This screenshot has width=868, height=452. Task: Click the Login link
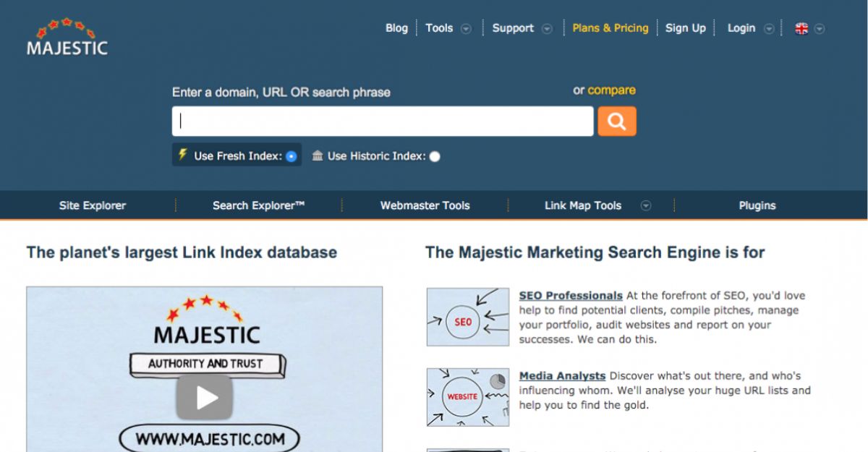point(741,28)
